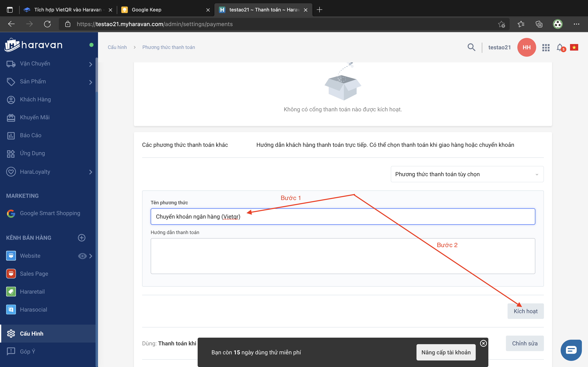Image resolution: width=588 pixels, height=367 pixels.
Task: Click the Kích hoạt button
Action: pos(525,311)
